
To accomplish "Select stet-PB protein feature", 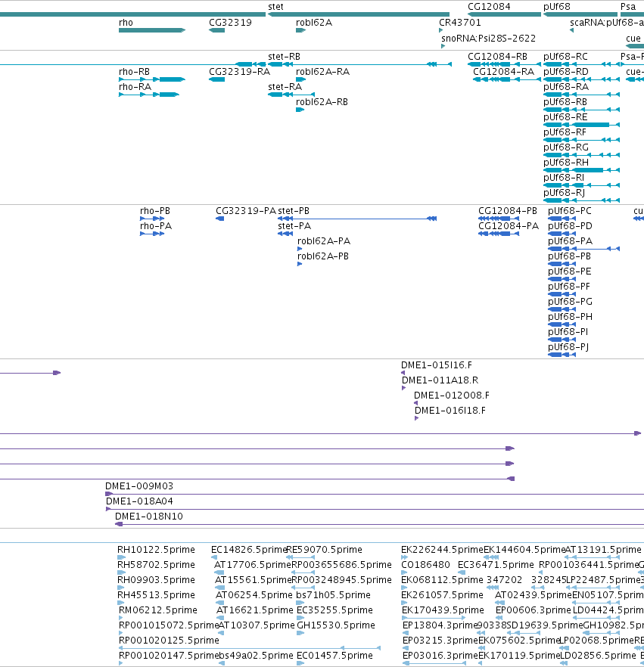I will point(357,219).
